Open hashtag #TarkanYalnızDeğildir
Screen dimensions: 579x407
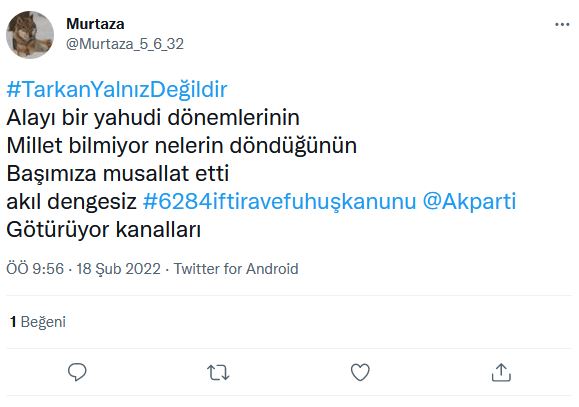pos(117,89)
